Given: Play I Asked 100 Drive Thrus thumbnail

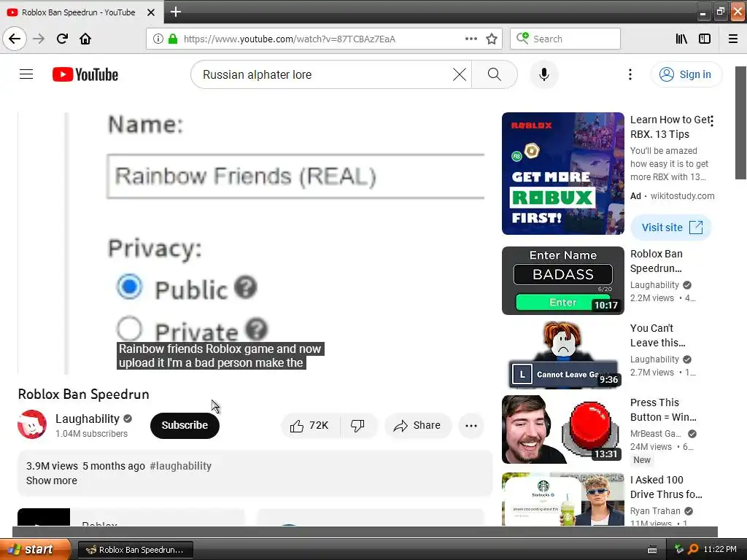Looking at the screenshot, I should pyautogui.click(x=562, y=499).
